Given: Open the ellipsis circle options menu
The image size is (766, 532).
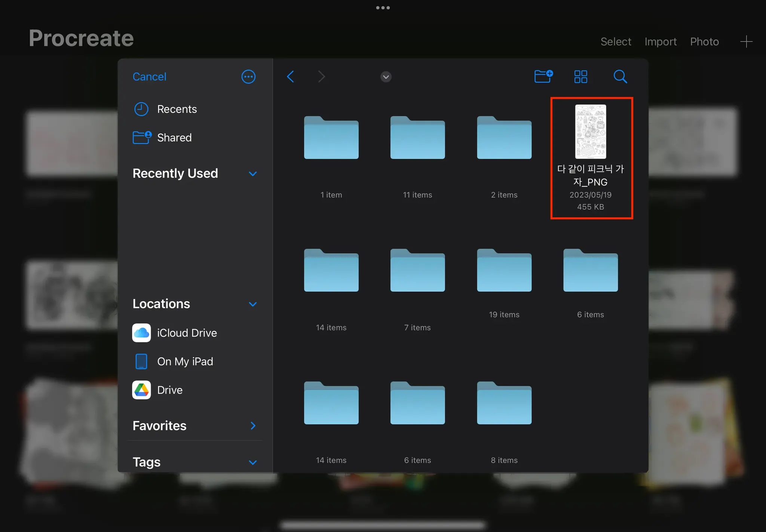Looking at the screenshot, I should point(248,77).
